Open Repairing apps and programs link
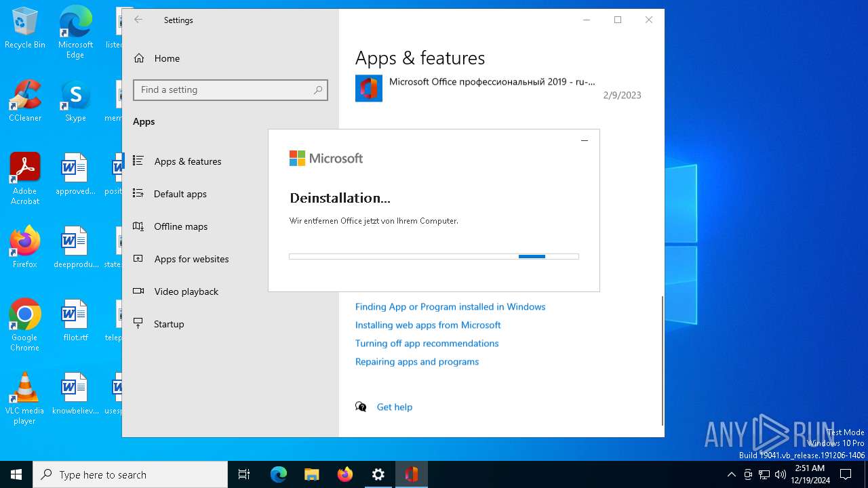Image resolution: width=868 pixels, height=488 pixels. [417, 361]
